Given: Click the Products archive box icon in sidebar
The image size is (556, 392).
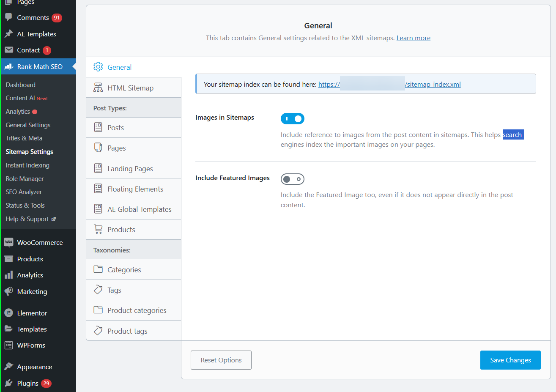Looking at the screenshot, I should pos(8,259).
